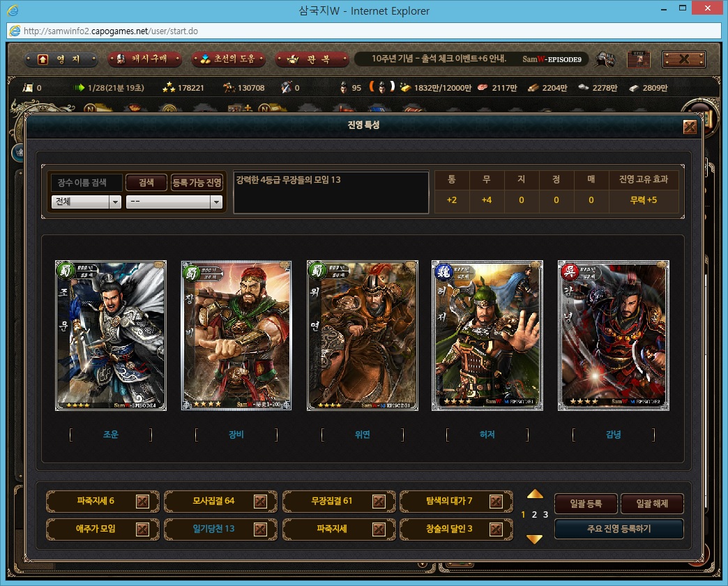Switch to formation page 2
Screen dimensions: 728x586
534,514
